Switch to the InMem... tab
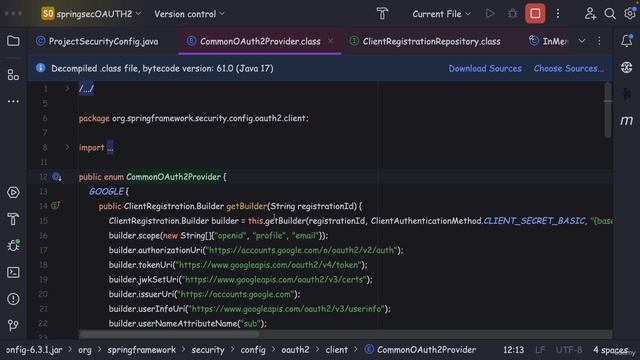 549,41
